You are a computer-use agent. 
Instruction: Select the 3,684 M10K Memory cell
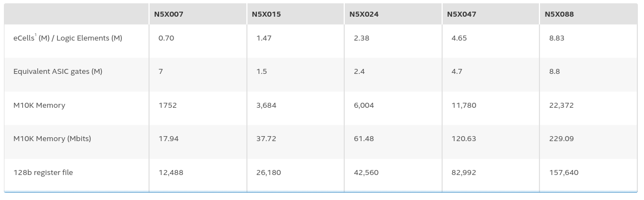[266, 106]
